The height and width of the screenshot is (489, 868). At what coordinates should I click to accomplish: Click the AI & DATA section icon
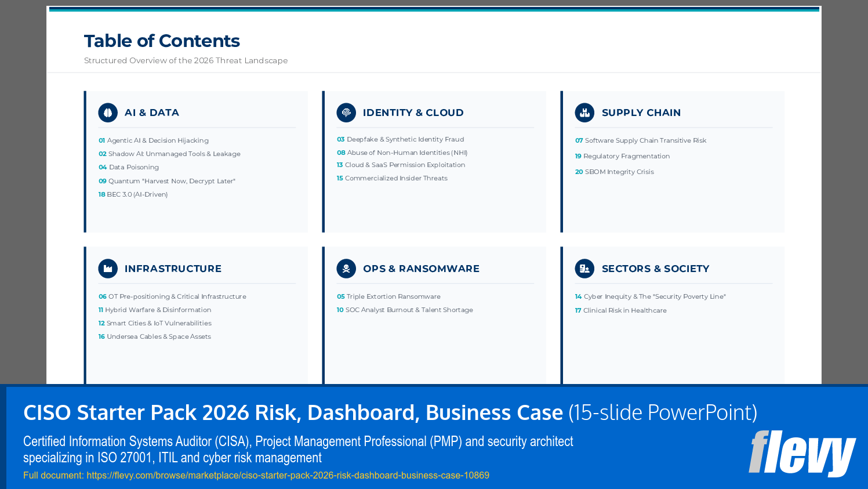click(107, 113)
